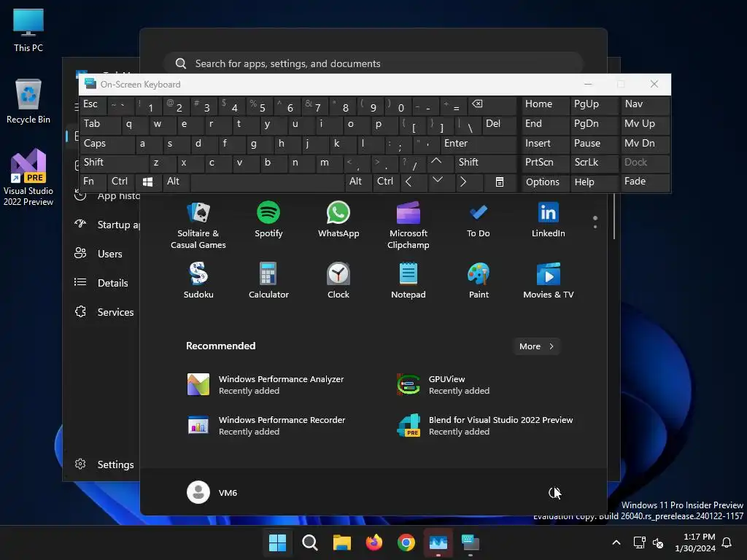The width and height of the screenshot is (747, 560).
Task: Toggle ScrLk key on On-Screen Keyboard
Action: click(x=595, y=163)
